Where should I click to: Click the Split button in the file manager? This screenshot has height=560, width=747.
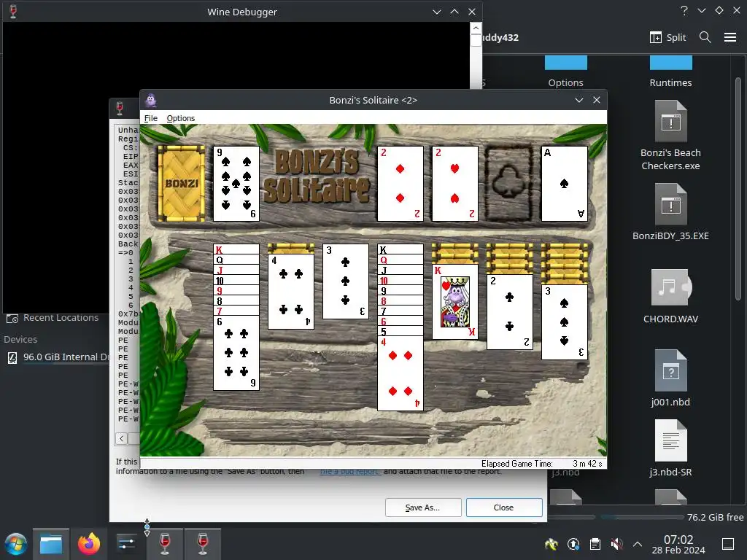coord(668,37)
